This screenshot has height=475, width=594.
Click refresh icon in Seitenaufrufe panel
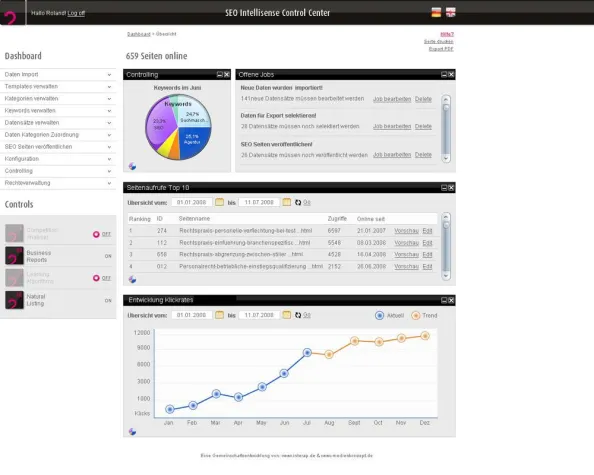coord(298,203)
